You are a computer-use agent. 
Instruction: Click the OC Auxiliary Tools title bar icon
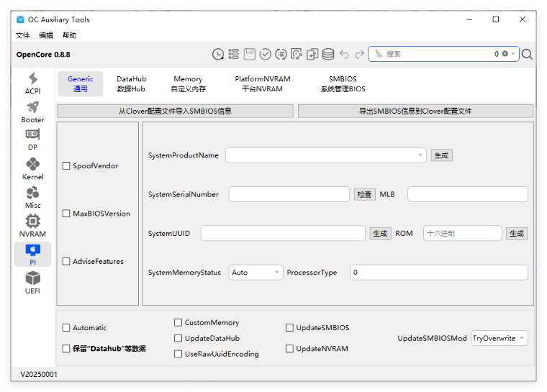pyautogui.click(x=21, y=19)
